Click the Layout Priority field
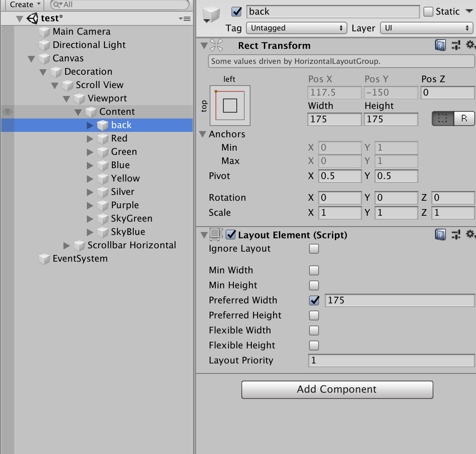476x454 pixels. (x=391, y=360)
